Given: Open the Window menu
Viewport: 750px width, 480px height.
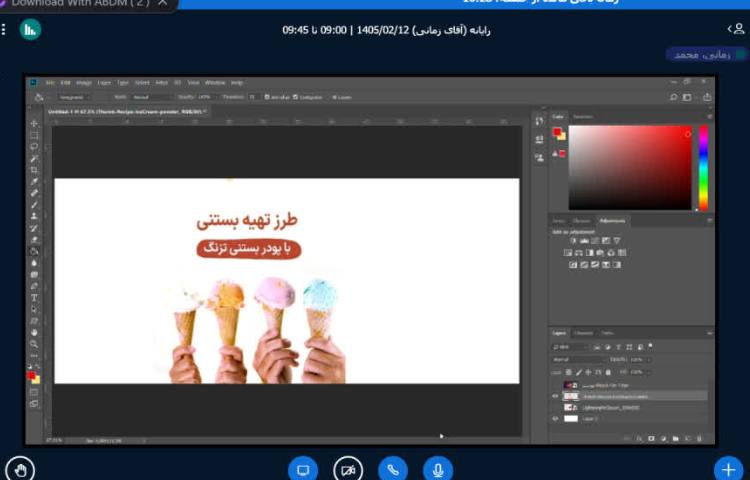Looking at the screenshot, I should [215, 83].
